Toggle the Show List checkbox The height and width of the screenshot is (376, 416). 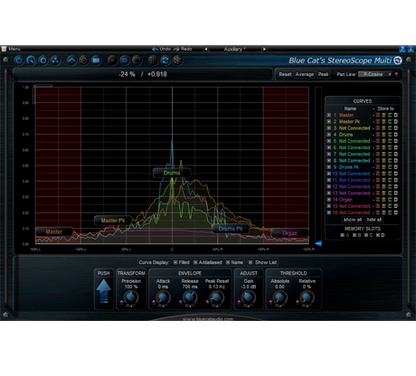point(250,263)
